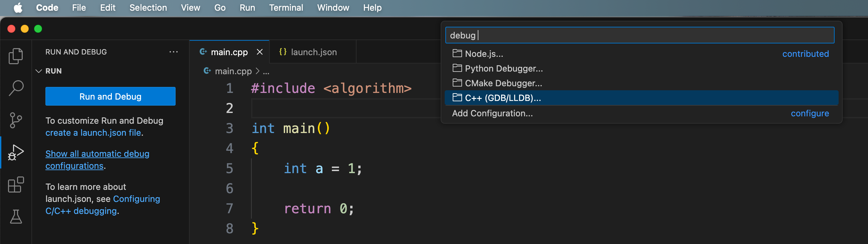Choose Python Debugger from the list
868x244 pixels.
(503, 69)
